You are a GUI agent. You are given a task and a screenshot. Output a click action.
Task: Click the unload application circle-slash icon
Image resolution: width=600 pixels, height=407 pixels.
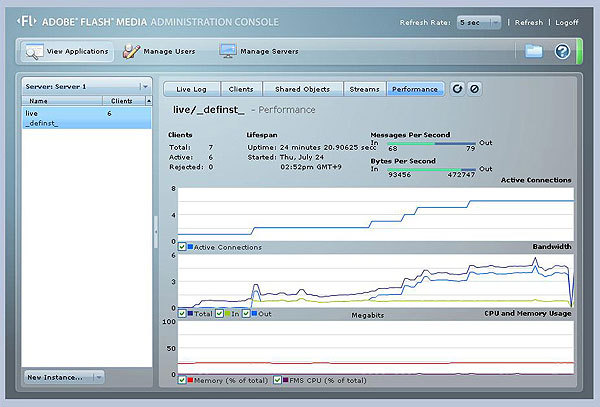[474, 89]
